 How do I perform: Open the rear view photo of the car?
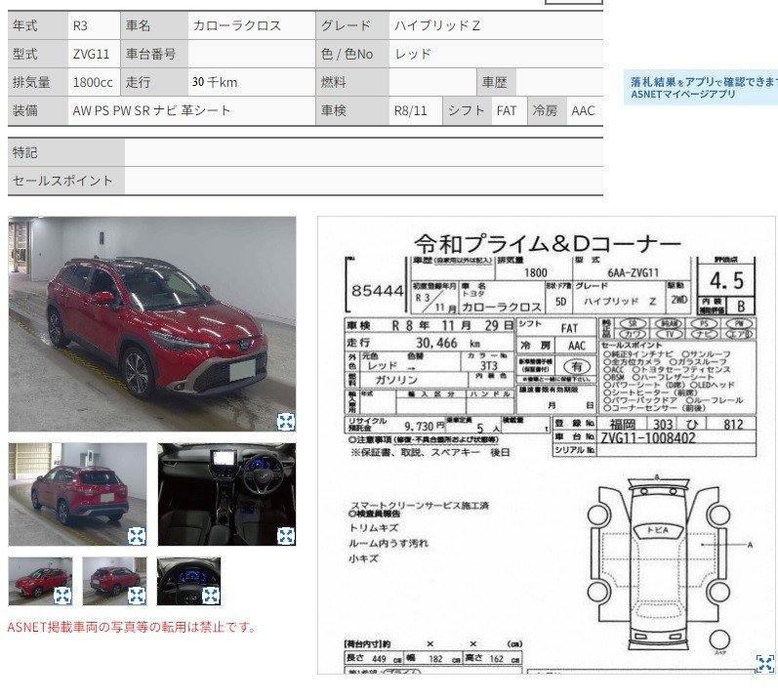tap(77, 494)
